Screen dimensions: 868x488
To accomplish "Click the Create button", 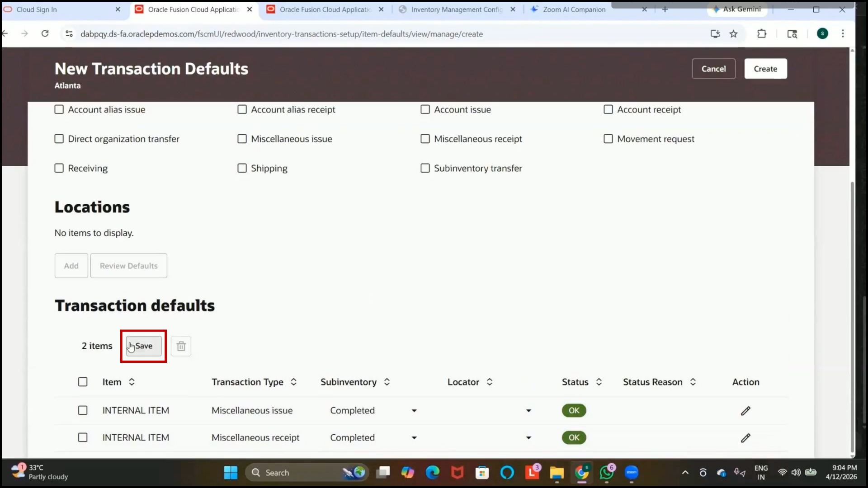I will (765, 69).
